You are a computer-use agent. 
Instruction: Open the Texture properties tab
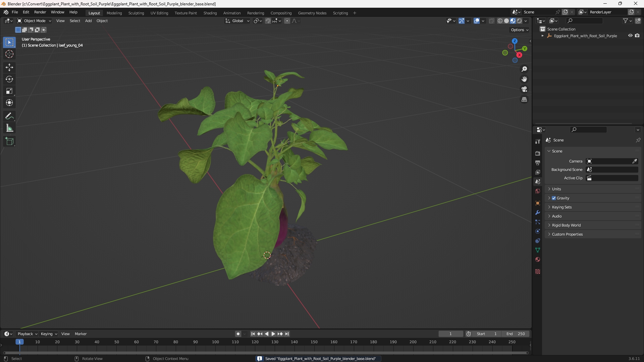pos(538,271)
